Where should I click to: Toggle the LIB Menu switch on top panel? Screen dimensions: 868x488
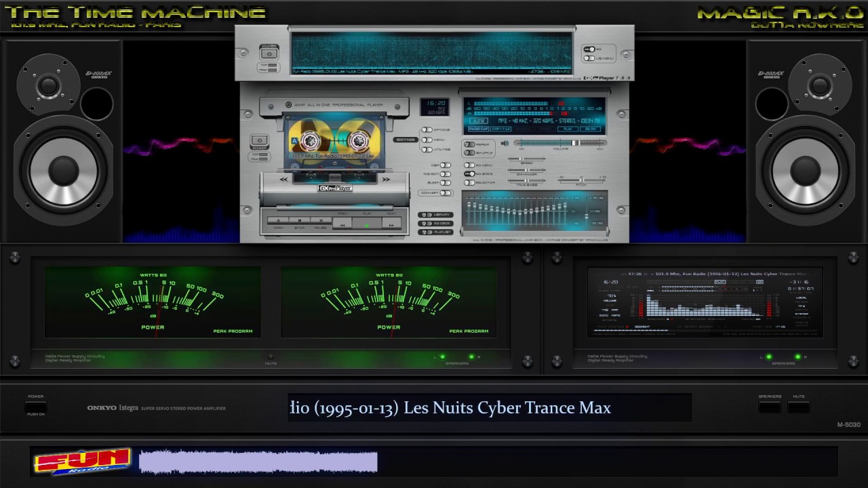(589, 58)
